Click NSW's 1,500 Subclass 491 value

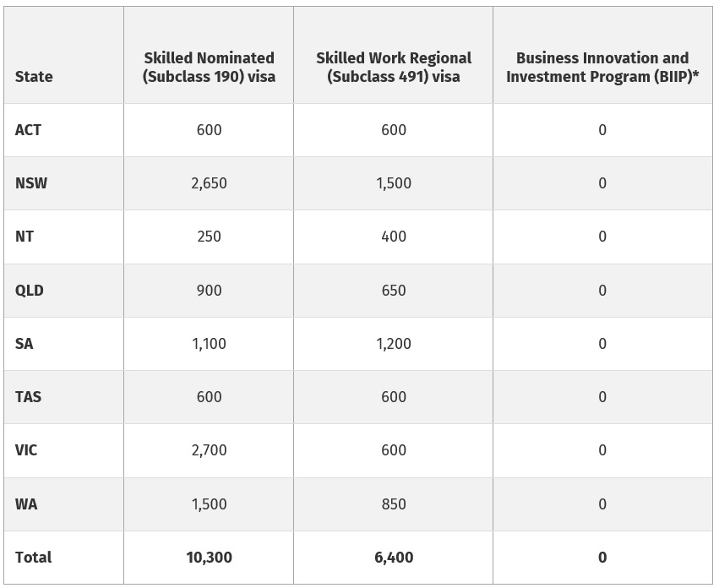(394, 183)
